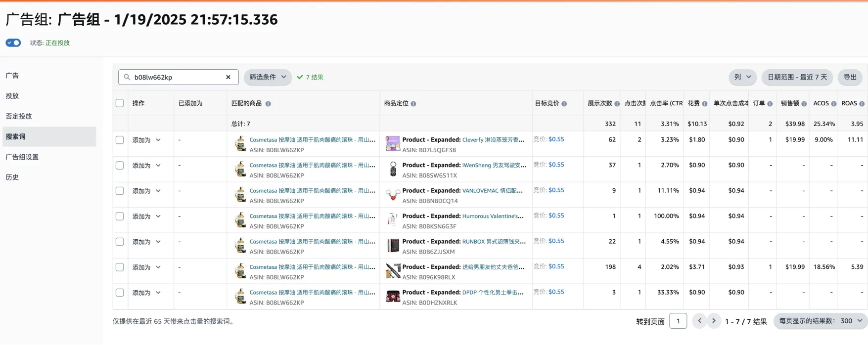The image size is (868, 345).
Task: Open the 筛选条件 filter dropdown
Action: pos(268,77)
